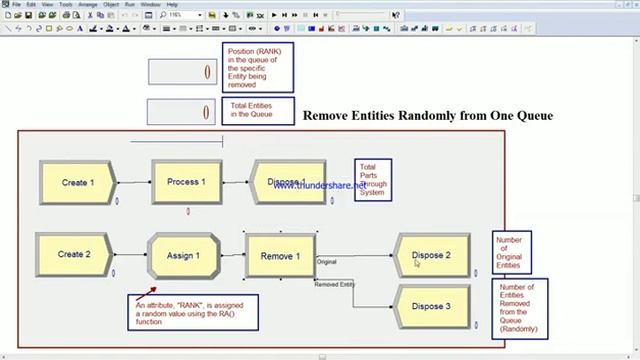Click the Redo arrow icon
The width and height of the screenshot is (640, 360).
click(x=135, y=15)
